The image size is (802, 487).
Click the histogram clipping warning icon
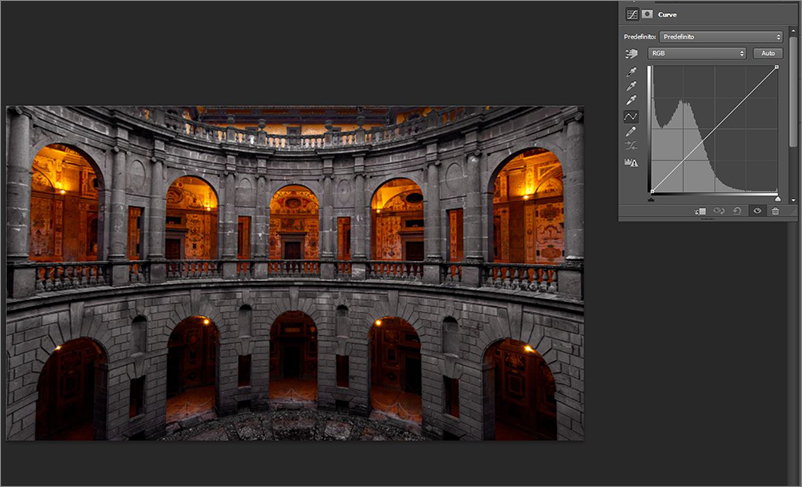(631, 162)
